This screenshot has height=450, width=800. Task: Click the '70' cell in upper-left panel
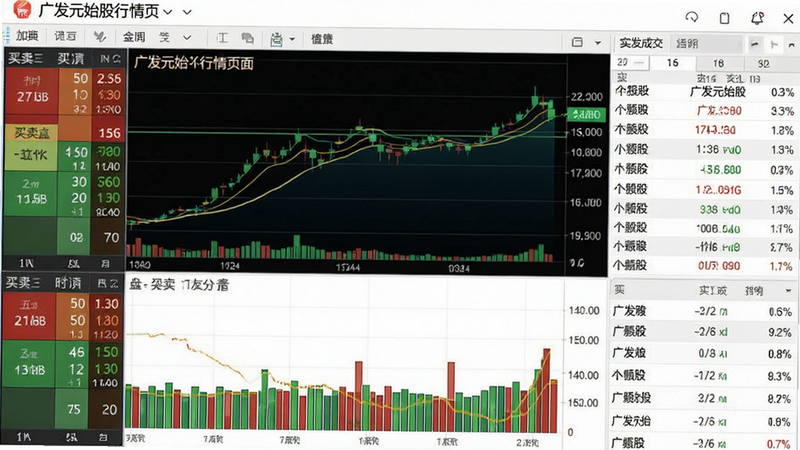111,237
